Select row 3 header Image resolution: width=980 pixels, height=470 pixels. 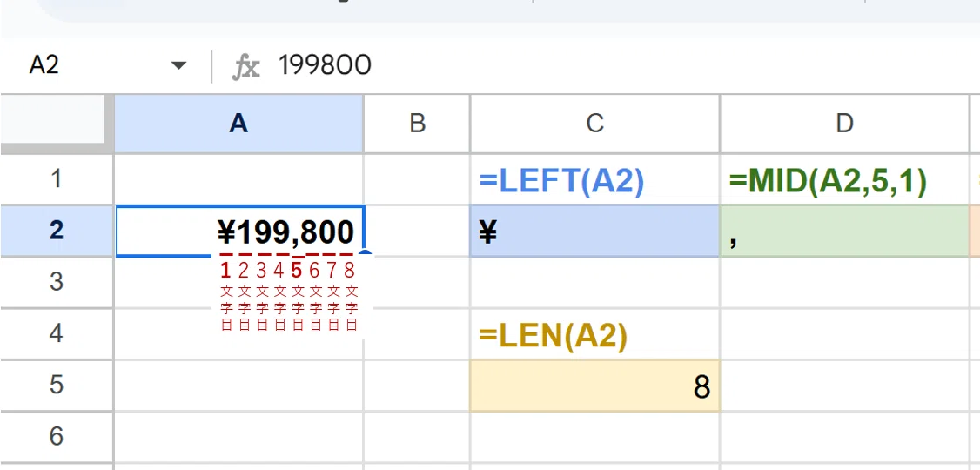(57, 282)
